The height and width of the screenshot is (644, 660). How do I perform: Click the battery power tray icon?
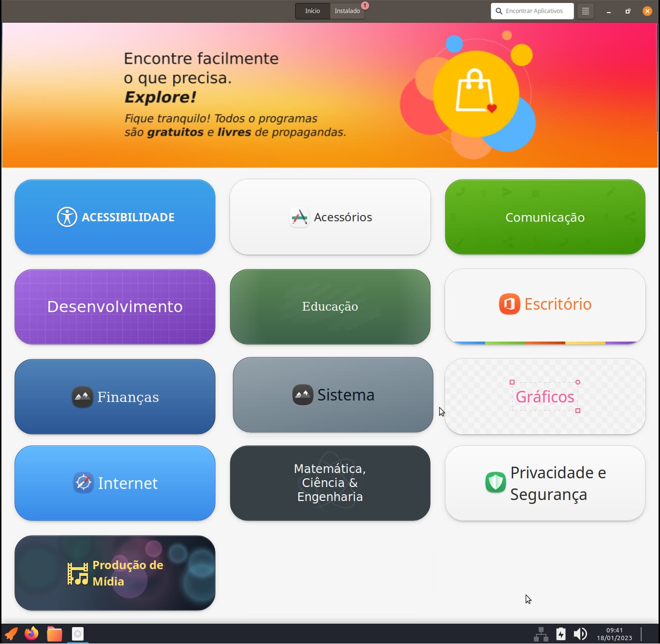561,634
